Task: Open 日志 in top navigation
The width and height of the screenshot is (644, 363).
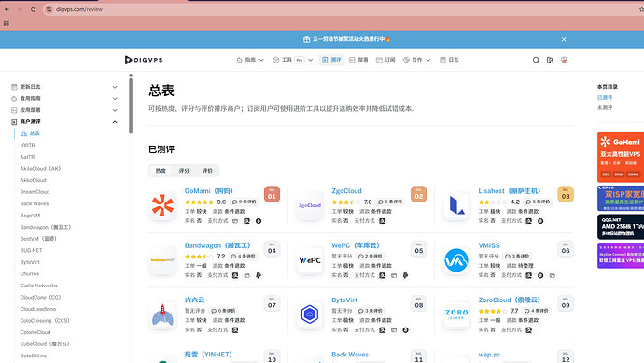Action: [x=449, y=60]
